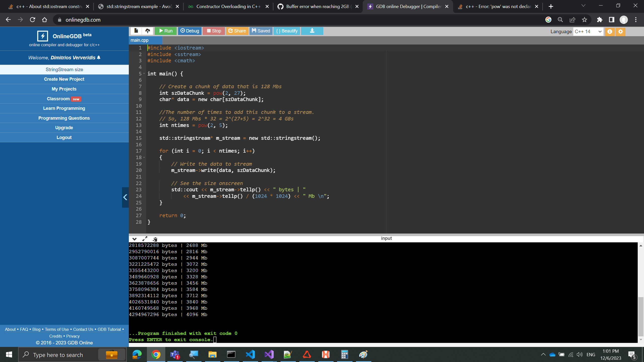Click the download code icon on the toolbar
Image resolution: width=644 pixels, height=362 pixels.
click(312, 31)
